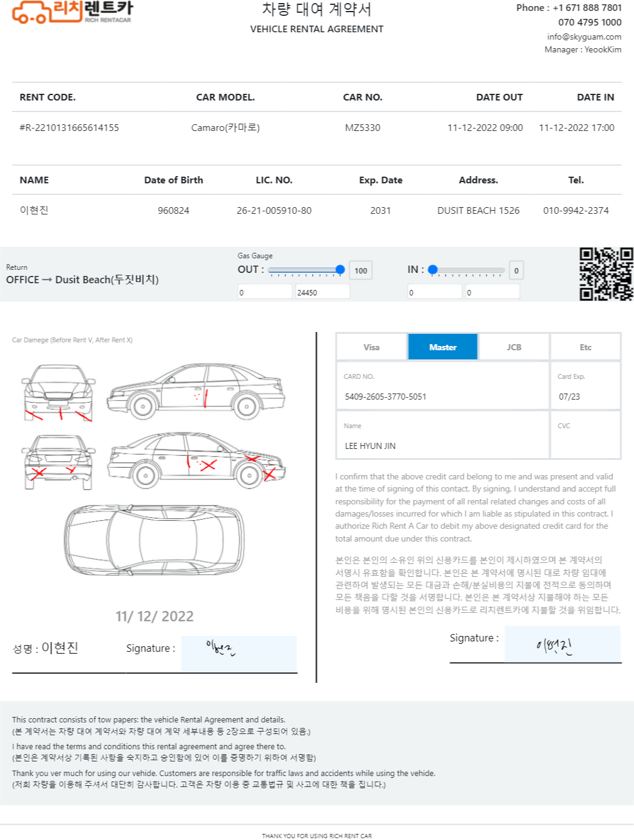The width and height of the screenshot is (634, 840).
Task: Select the Etc card type tab
Action: click(x=585, y=347)
